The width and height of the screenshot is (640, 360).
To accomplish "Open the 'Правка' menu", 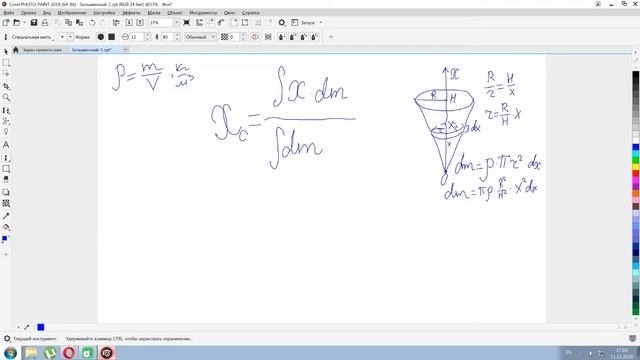I will point(28,13).
